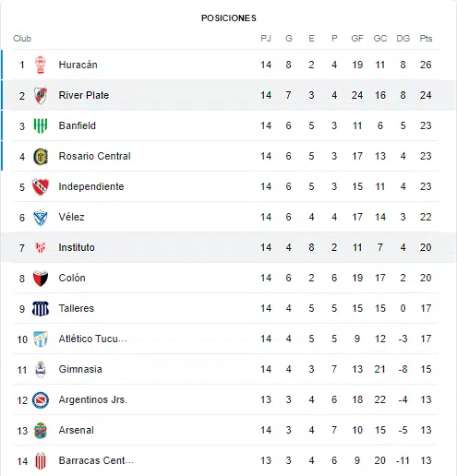This screenshot has width=457, height=476.
Task: Click the DG column header
Action: [x=403, y=39]
